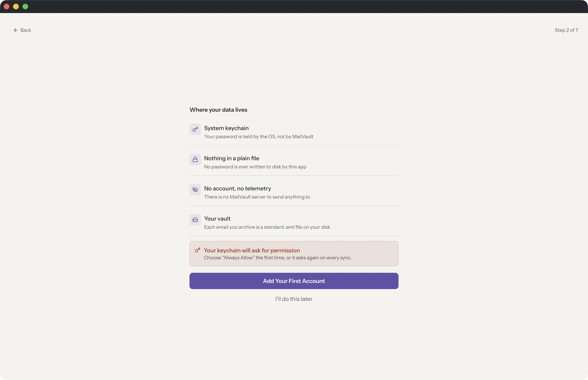Viewport: 588px width, 380px height.
Task: Select the Your vault heading
Action: coord(217,219)
